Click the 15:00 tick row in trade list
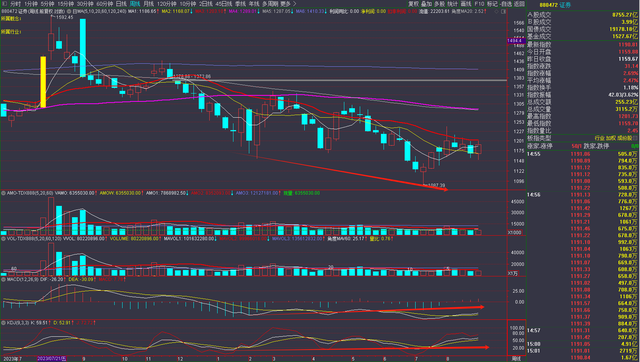The height and width of the screenshot is (362, 640). click(583, 344)
